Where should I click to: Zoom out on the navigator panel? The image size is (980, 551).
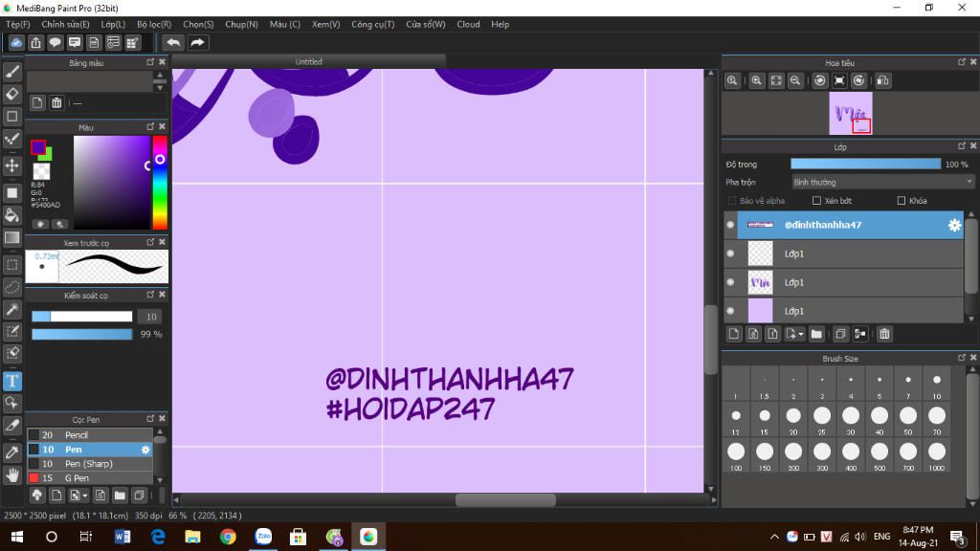click(795, 80)
